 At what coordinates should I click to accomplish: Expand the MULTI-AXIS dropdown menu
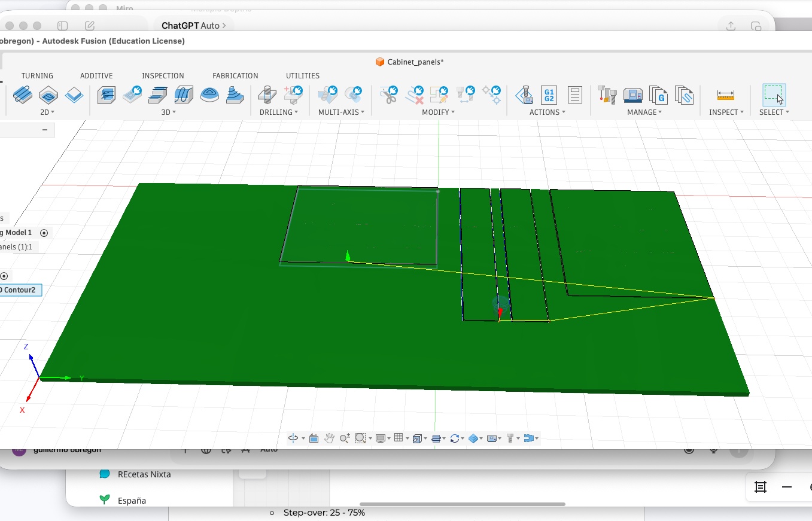341,112
